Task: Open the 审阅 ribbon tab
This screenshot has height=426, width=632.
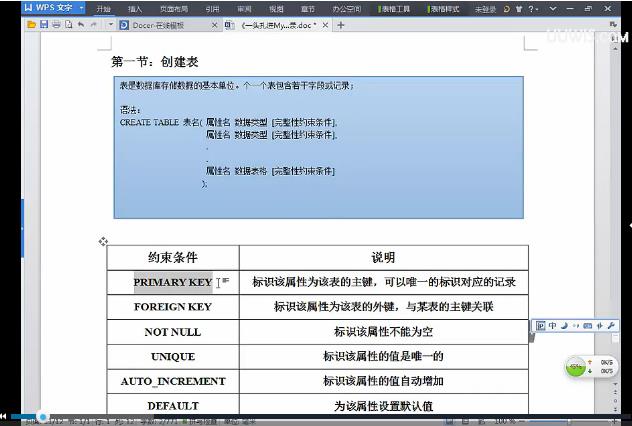Action: (244, 9)
